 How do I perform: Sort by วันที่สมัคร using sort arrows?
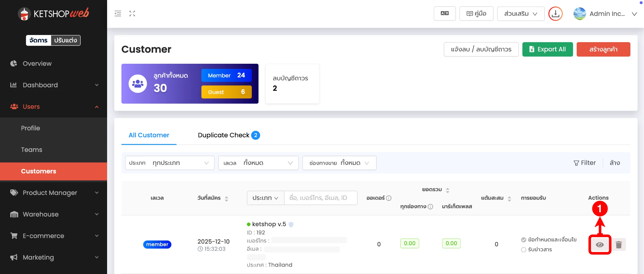click(226, 198)
